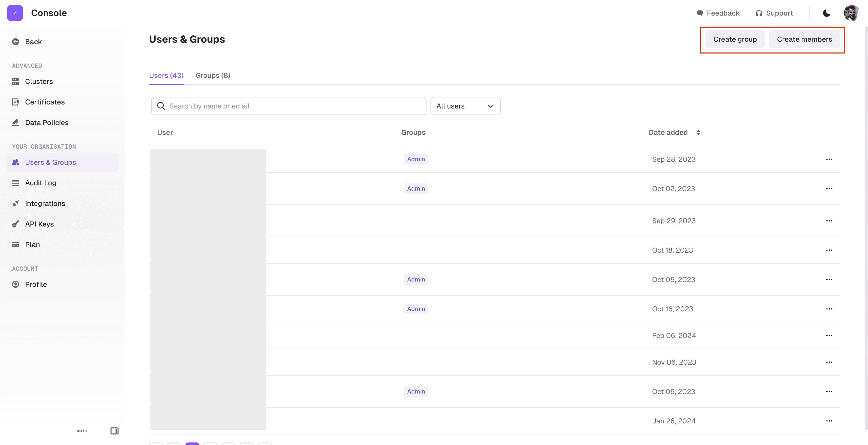Click the Create group button

pos(735,39)
